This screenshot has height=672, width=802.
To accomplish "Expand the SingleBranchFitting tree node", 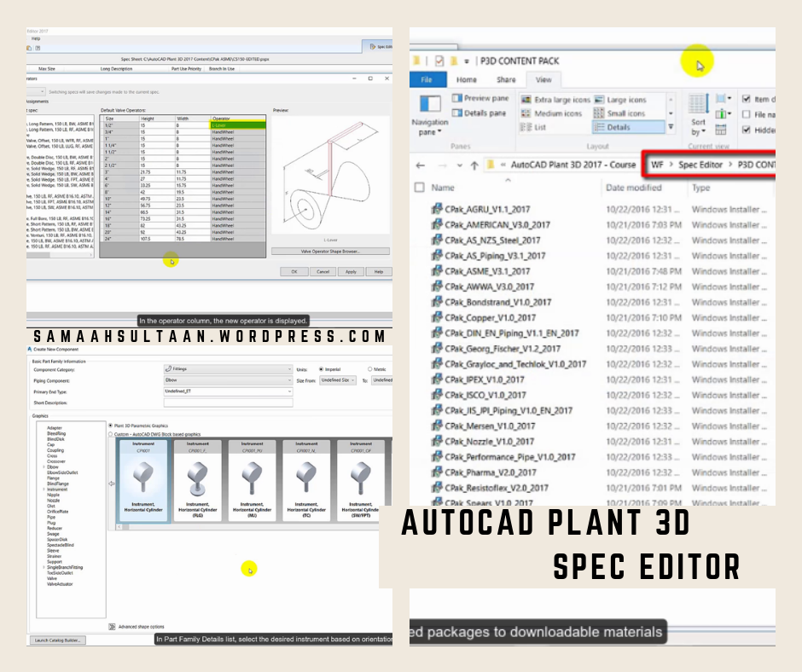I will 44,567.
